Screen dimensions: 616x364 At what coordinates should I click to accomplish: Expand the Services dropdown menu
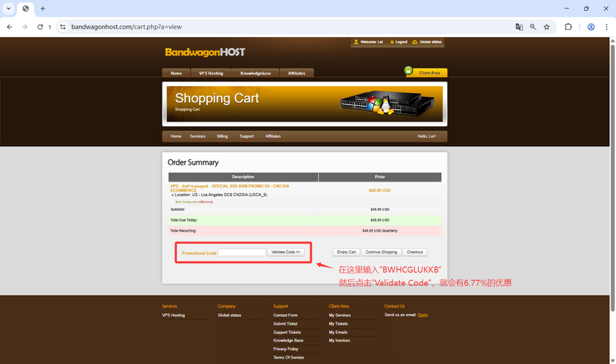pos(198,136)
